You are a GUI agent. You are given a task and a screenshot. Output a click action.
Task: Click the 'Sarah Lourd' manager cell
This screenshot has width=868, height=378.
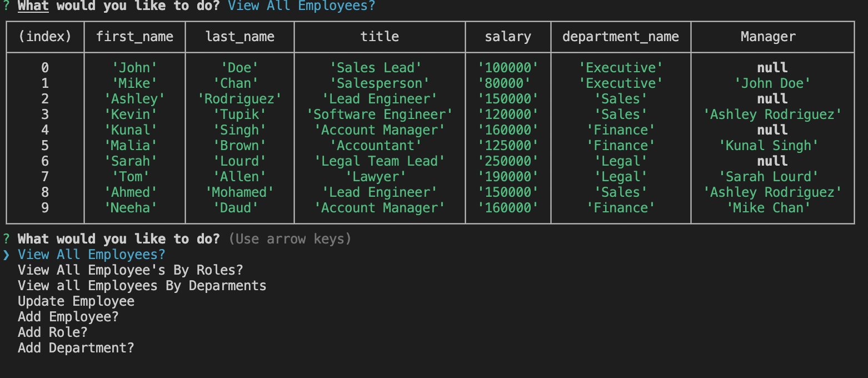click(769, 177)
